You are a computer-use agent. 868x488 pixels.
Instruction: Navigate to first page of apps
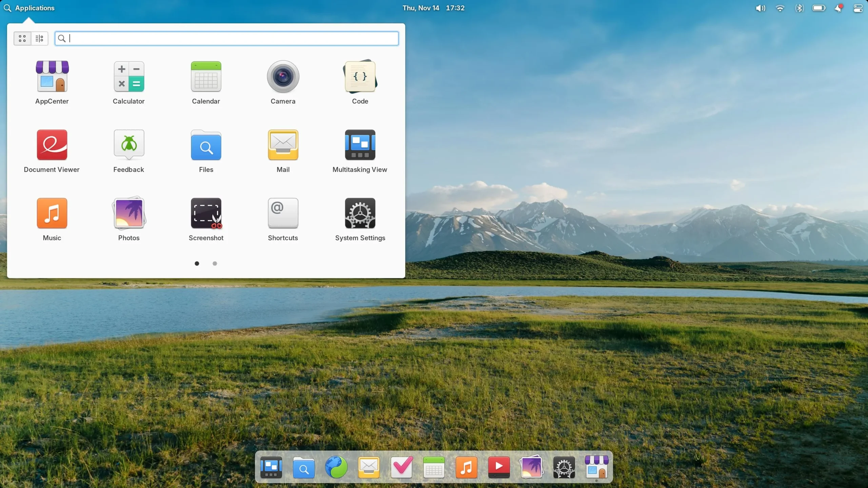tap(197, 263)
